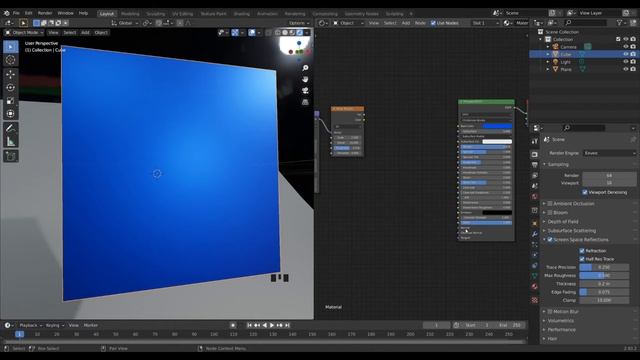Click the viewport zoom magnifier icon
640x360 pixels.
pyautogui.click(x=305, y=68)
